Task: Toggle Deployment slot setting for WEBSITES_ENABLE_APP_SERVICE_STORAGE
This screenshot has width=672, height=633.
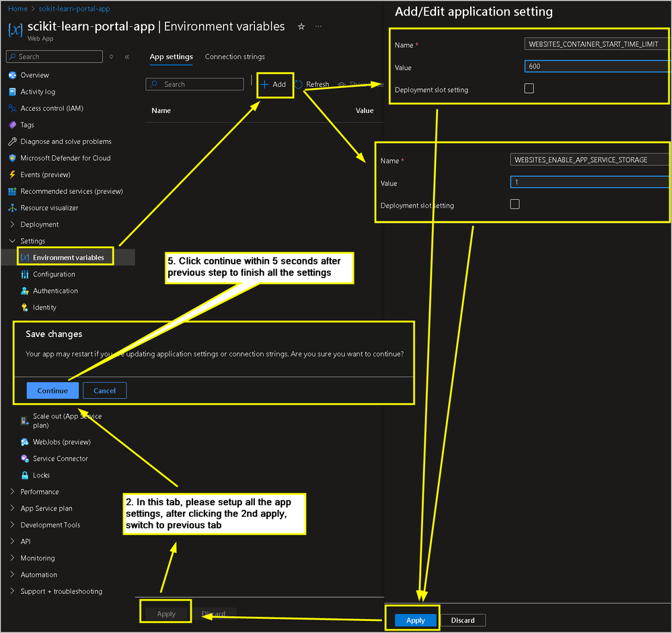Action: point(515,204)
